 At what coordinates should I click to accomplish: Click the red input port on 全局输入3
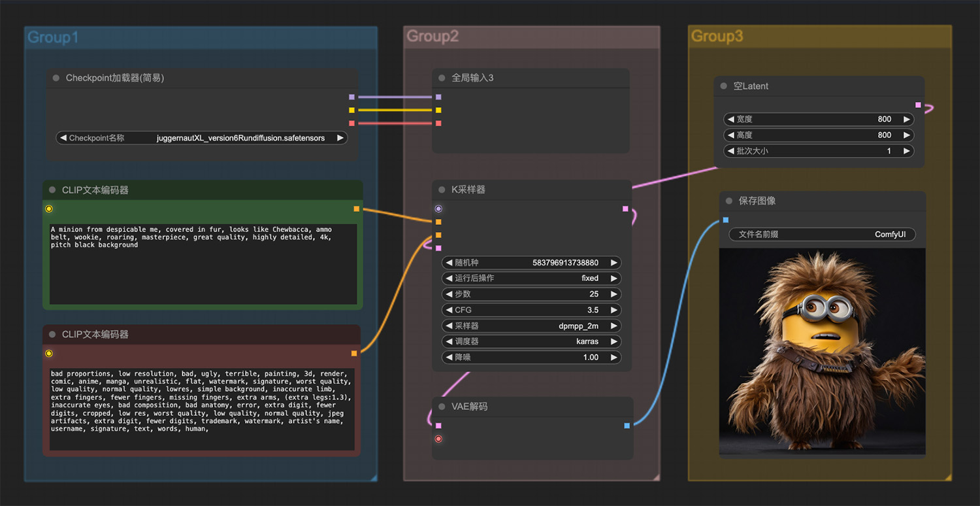tap(438, 123)
